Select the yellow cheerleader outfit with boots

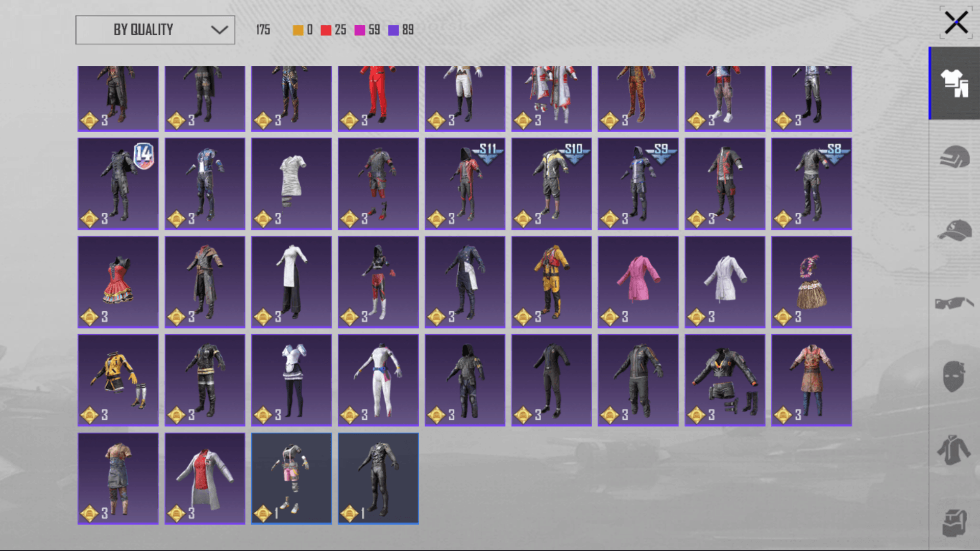coord(118,380)
